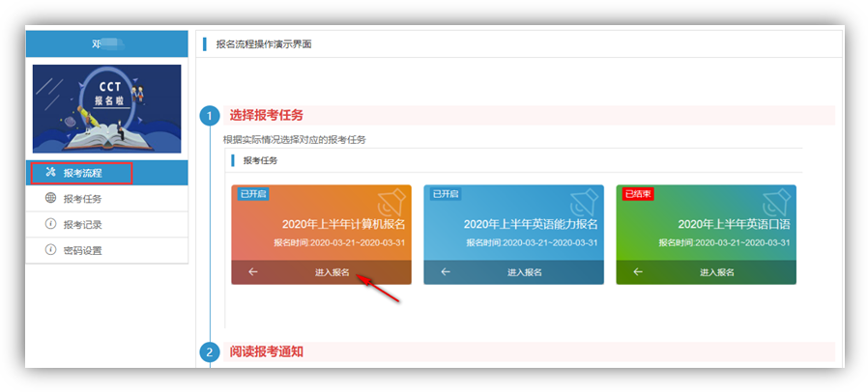Click the info icon beside 密码设置
Viewport: 868px width, 392px height.
point(50,250)
